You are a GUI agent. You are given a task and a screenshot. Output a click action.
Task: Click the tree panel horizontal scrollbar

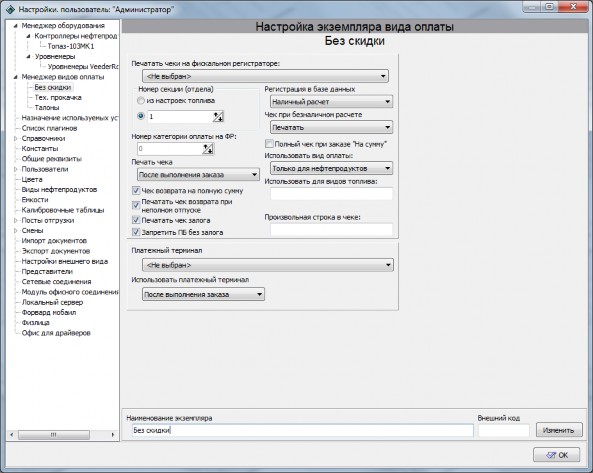coord(62,435)
